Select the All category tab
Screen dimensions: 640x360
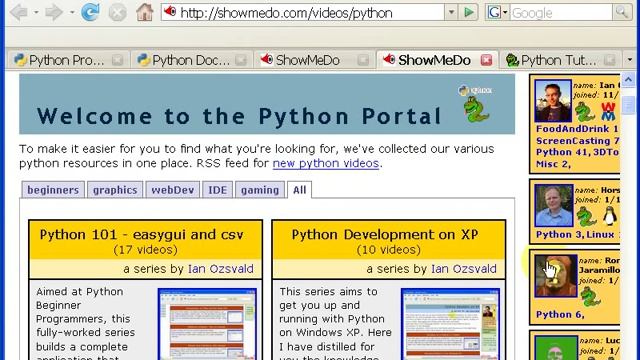coord(300,190)
